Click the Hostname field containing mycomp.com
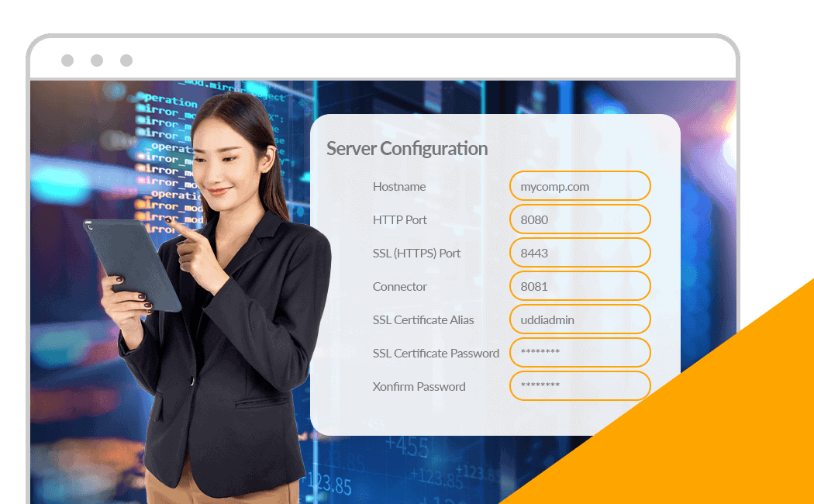Image resolution: width=814 pixels, height=504 pixels. click(x=580, y=186)
